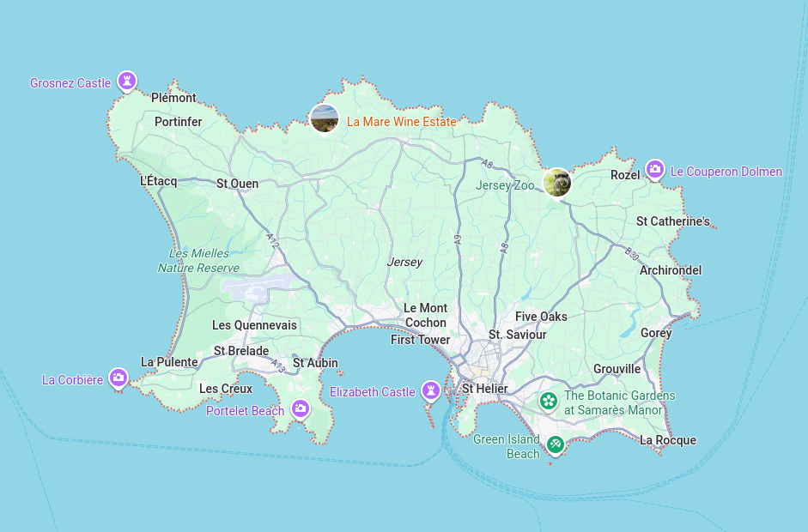Click the italic Jersey island label
808x532 pixels.
click(x=404, y=262)
